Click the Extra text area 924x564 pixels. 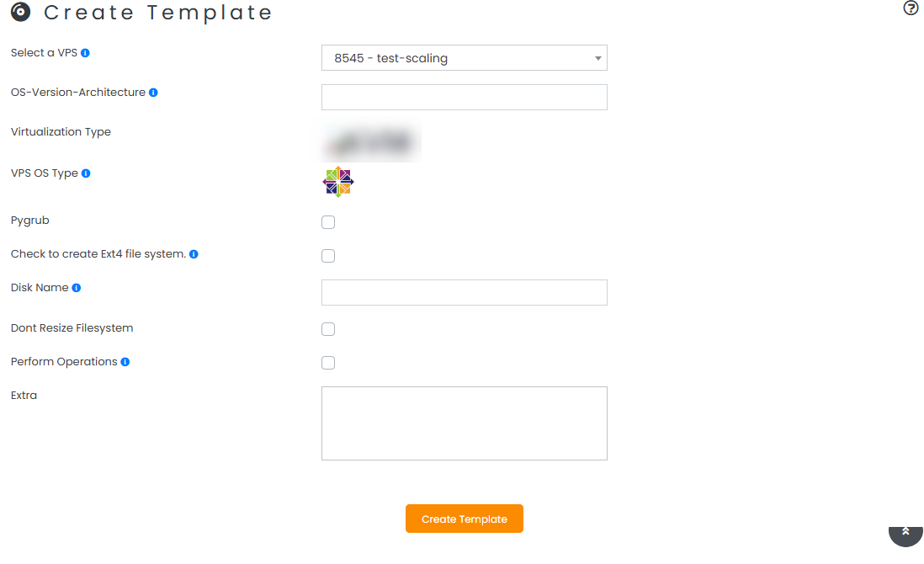point(464,421)
